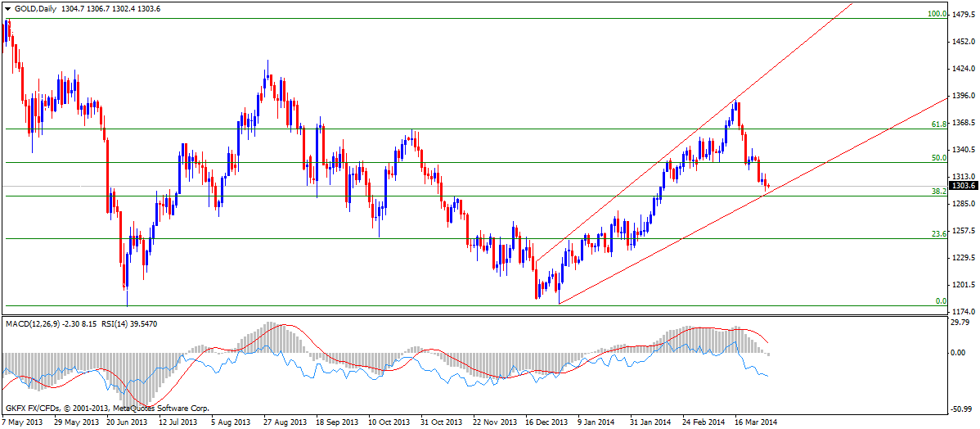Click the 29.79 indicator scale value
The image size is (980, 429).
point(961,323)
